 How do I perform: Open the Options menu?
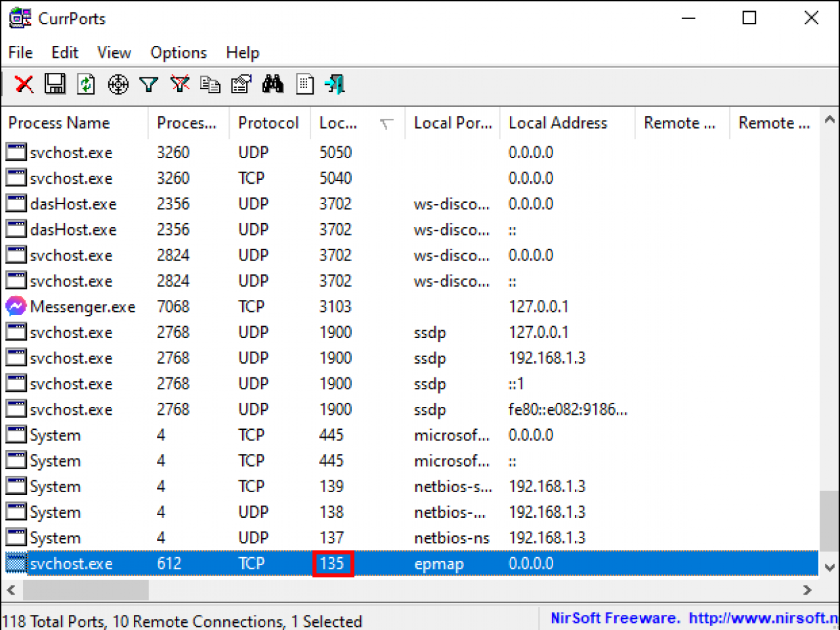(178, 52)
